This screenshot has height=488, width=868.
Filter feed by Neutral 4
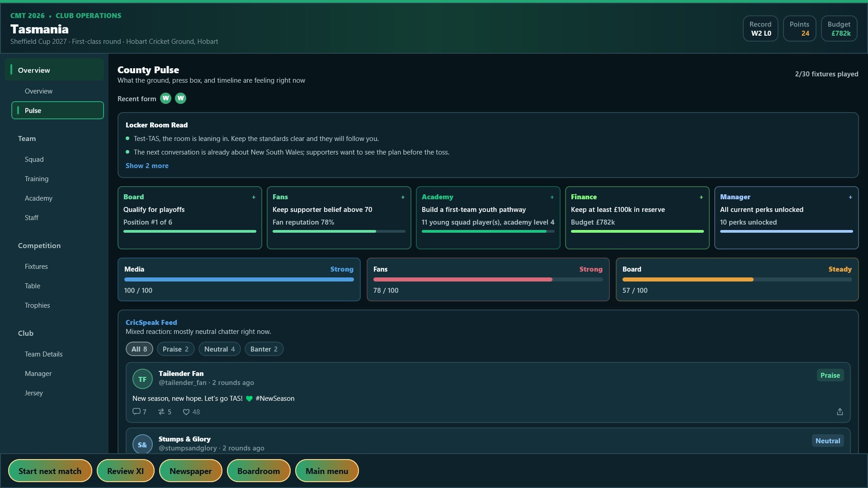[220, 349]
